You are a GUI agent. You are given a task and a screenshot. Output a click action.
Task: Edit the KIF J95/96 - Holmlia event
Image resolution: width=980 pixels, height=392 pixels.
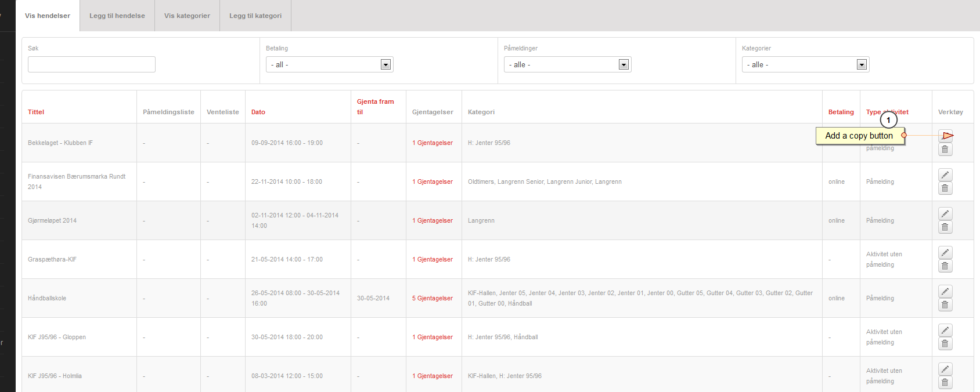[945, 369]
